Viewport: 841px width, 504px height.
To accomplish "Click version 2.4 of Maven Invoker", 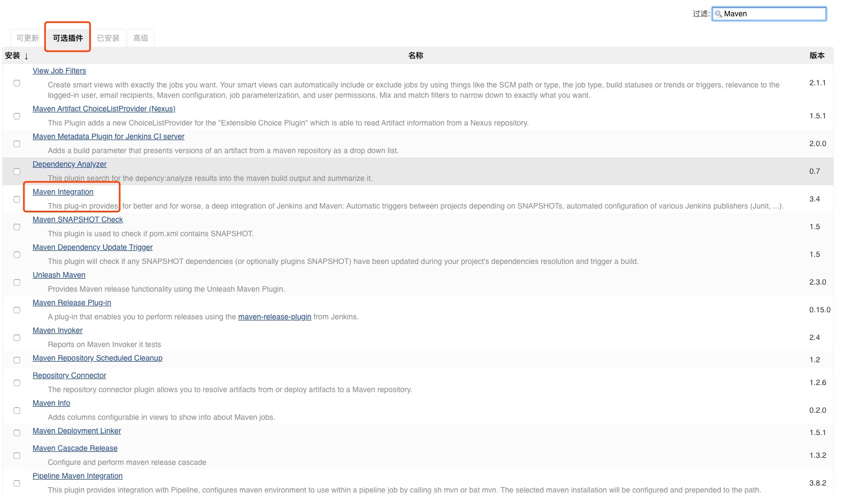I will tap(814, 337).
